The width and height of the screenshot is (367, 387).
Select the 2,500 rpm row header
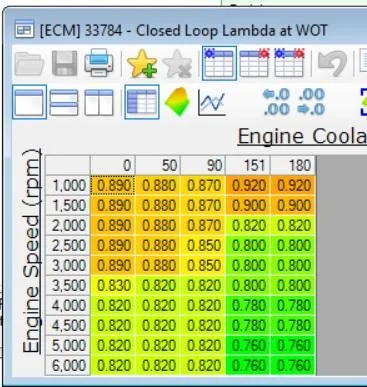(x=68, y=245)
